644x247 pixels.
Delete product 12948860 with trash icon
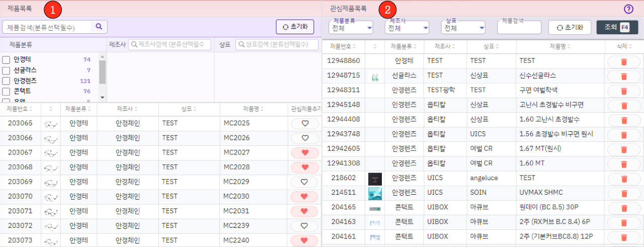[x=623, y=61]
